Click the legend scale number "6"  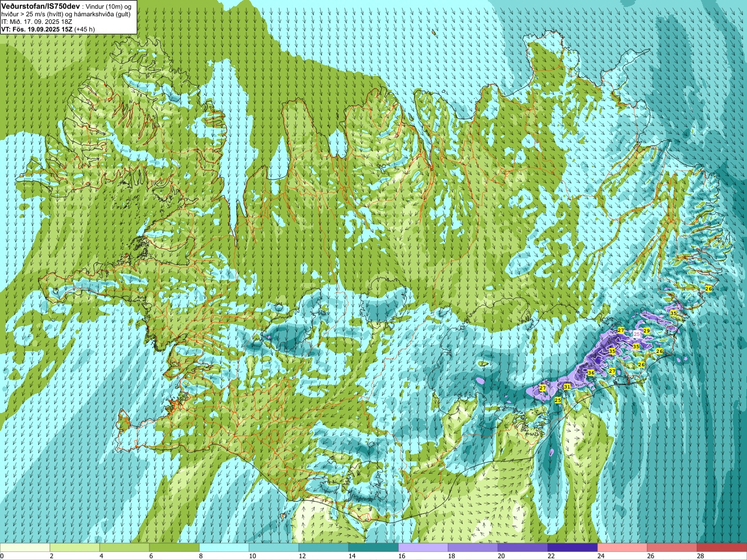151,556
